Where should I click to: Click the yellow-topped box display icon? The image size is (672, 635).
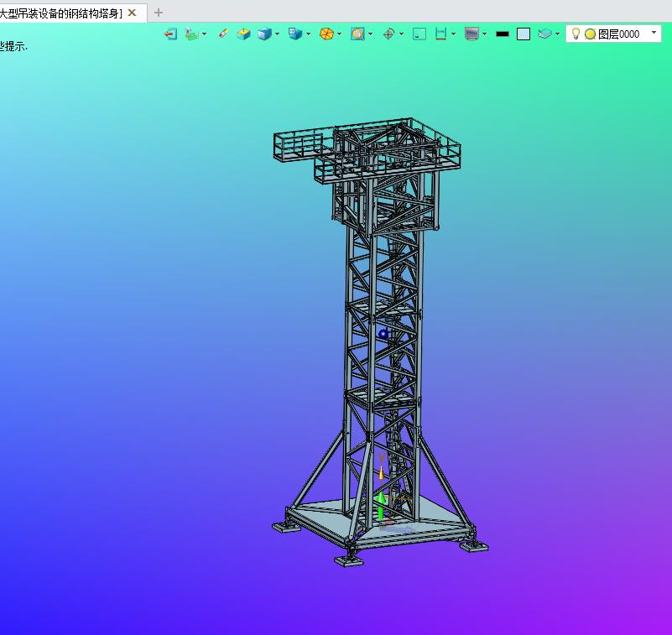pos(243,34)
